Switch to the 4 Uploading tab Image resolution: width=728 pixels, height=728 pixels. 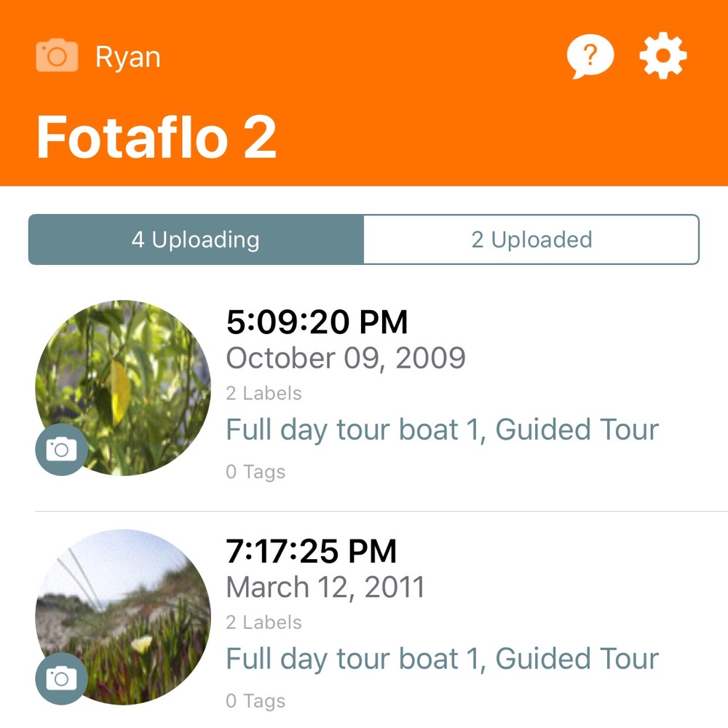196,240
